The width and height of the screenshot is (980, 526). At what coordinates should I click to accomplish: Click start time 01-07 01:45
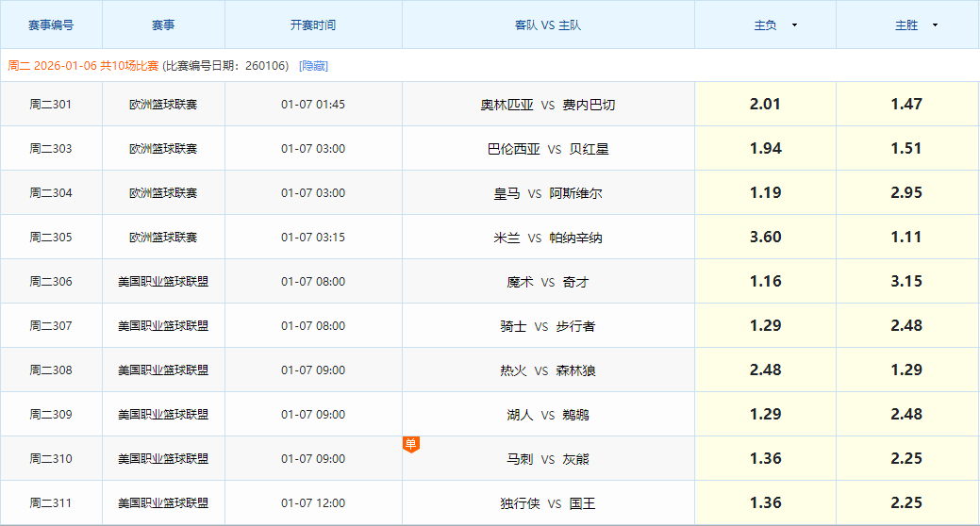(313, 105)
